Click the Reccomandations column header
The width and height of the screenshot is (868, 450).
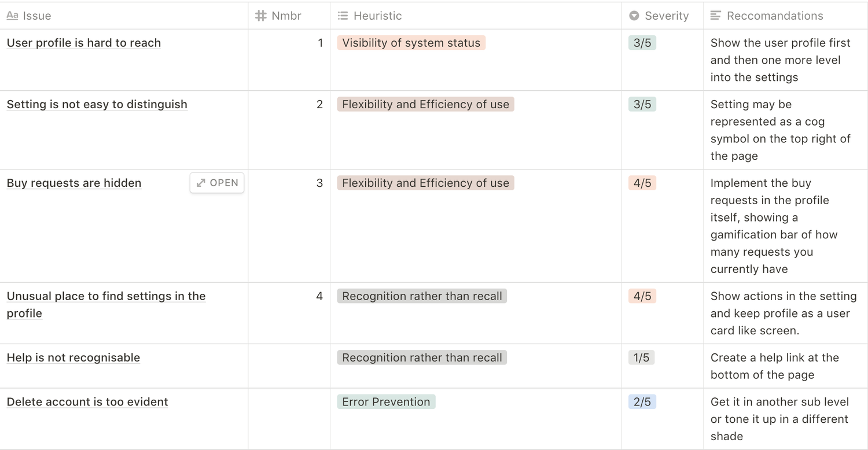coord(774,16)
